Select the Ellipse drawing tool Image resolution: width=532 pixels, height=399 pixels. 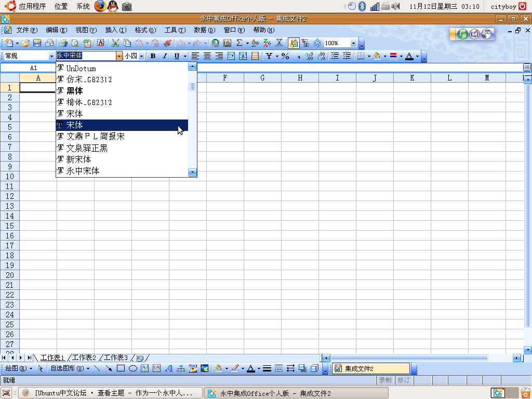coord(132,368)
